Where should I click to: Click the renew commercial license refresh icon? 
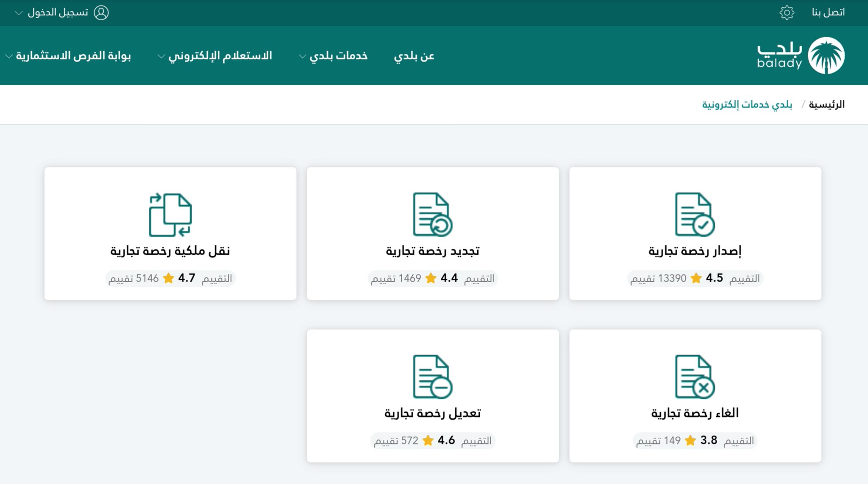(432, 215)
